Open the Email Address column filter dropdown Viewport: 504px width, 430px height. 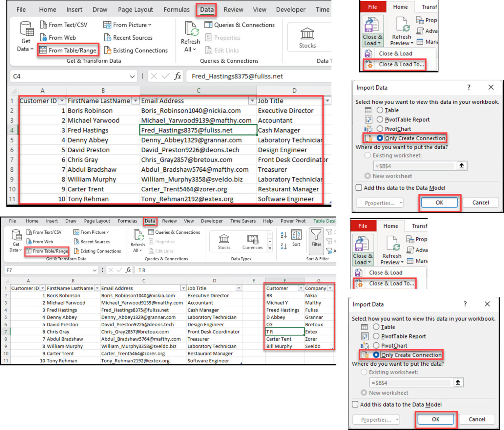click(252, 100)
